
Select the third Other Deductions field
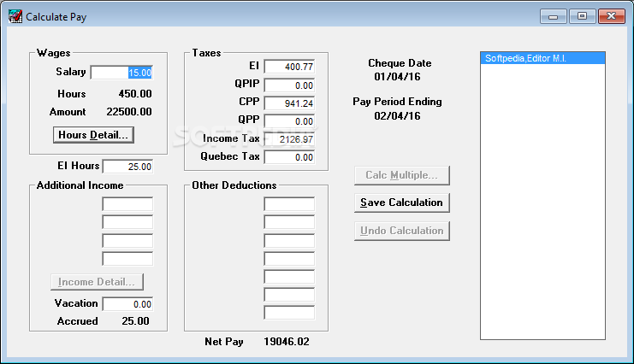(x=289, y=241)
